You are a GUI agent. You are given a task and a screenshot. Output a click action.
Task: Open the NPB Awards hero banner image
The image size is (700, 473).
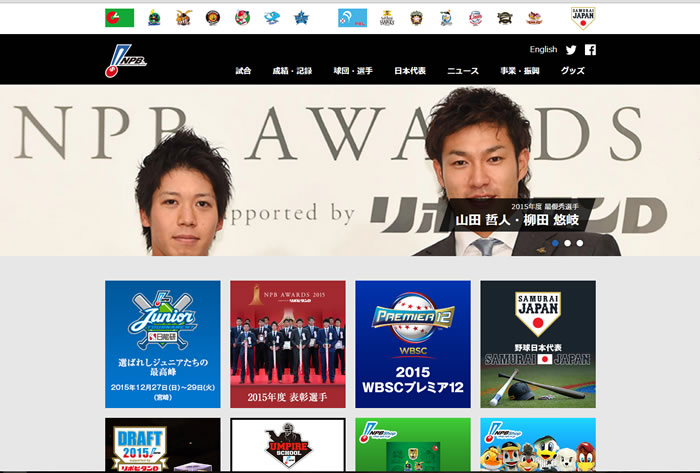tap(350, 170)
